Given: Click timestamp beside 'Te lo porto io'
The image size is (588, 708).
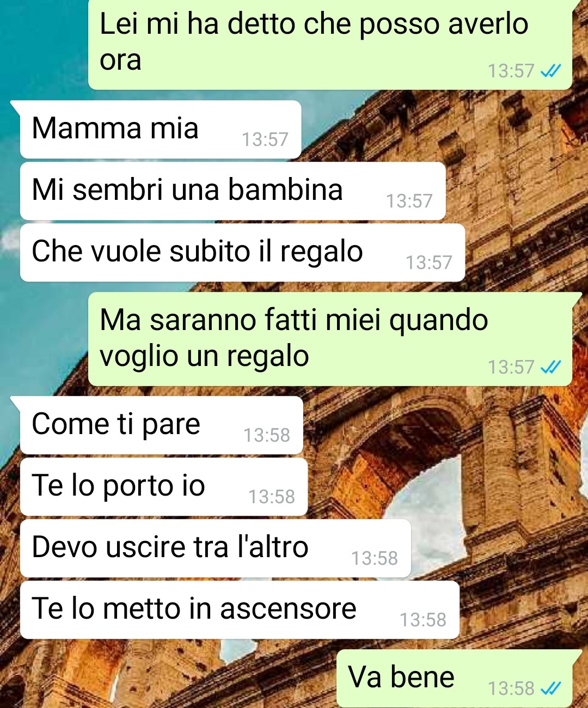Looking at the screenshot, I should [x=272, y=497].
